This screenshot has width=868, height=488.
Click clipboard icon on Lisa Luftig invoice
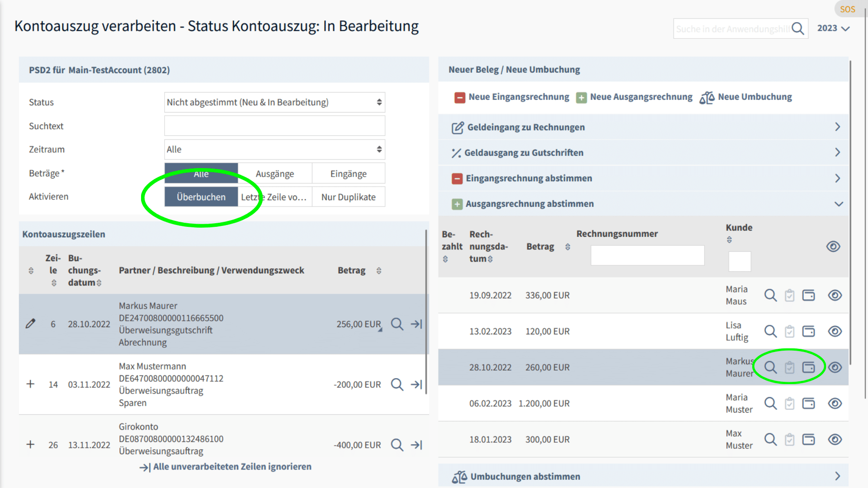(x=789, y=331)
